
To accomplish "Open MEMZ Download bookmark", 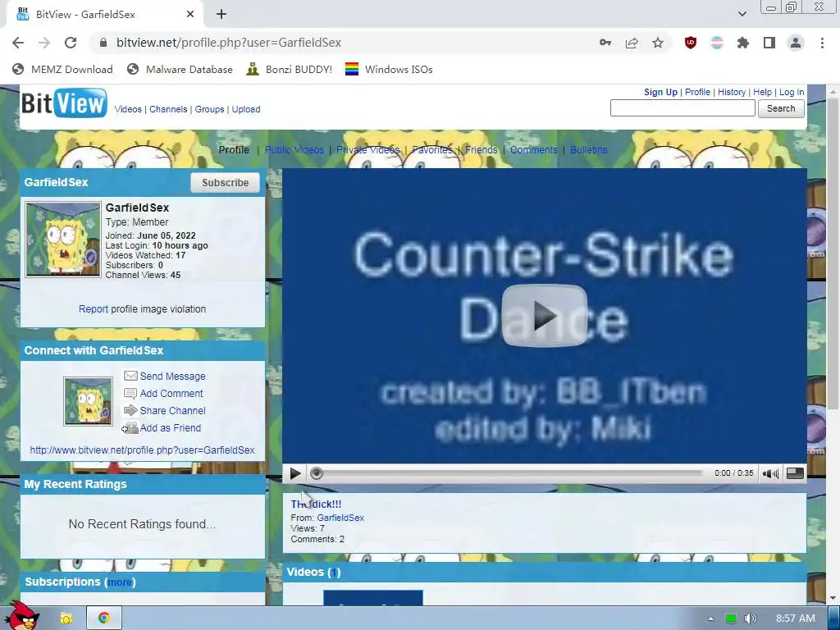I will [x=62, y=69].
